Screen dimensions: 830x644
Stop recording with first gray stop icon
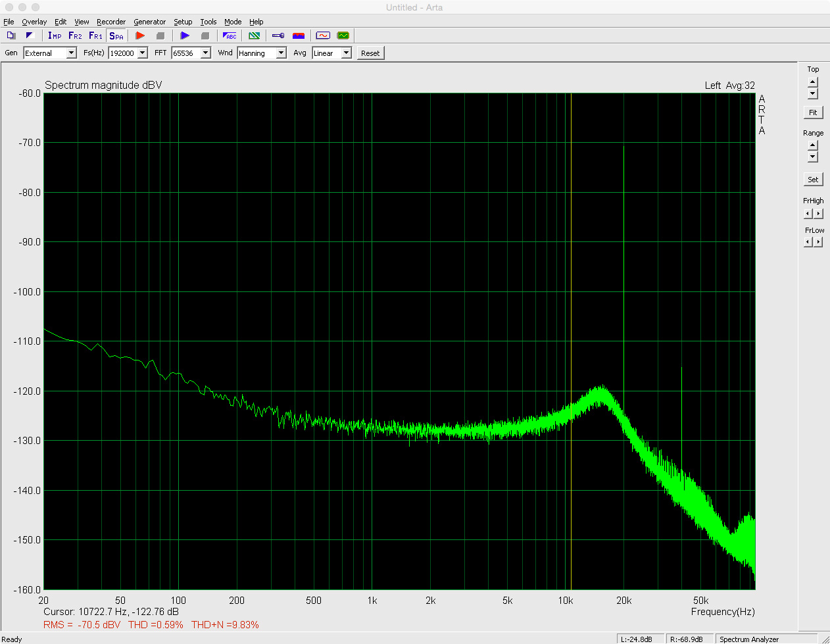[160, 36]
